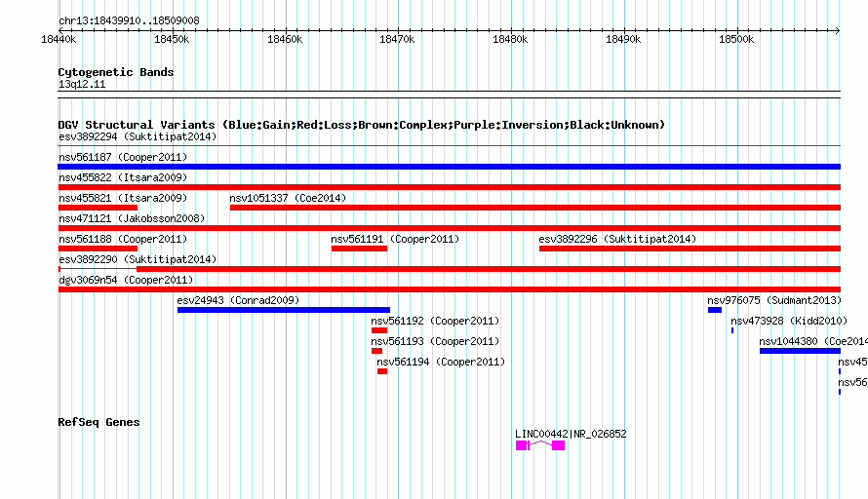Viewport: 868px width, 499px height.
Task: Open the nsv976075 (Sudmant2013) label
Action: (x=774, y=300)
